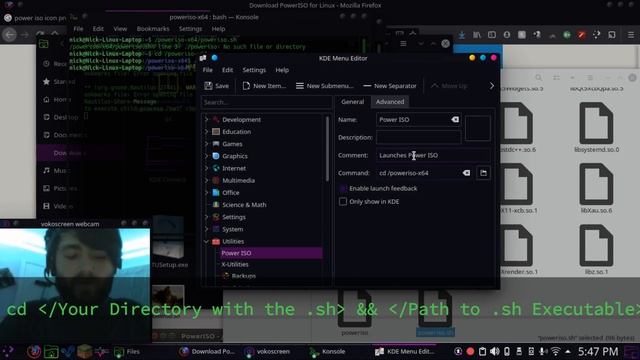Click New Item in Menu Editor toolbar

tap(264, 86)
